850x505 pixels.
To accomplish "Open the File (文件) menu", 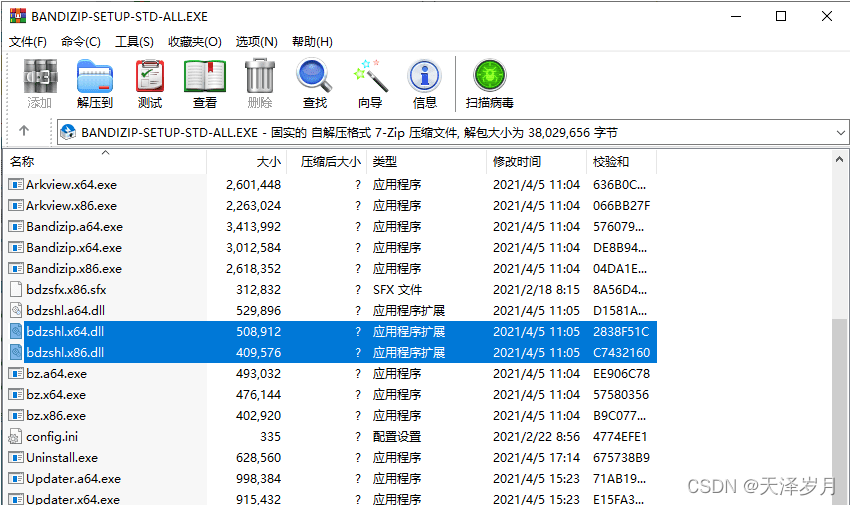I will [28, 42].
